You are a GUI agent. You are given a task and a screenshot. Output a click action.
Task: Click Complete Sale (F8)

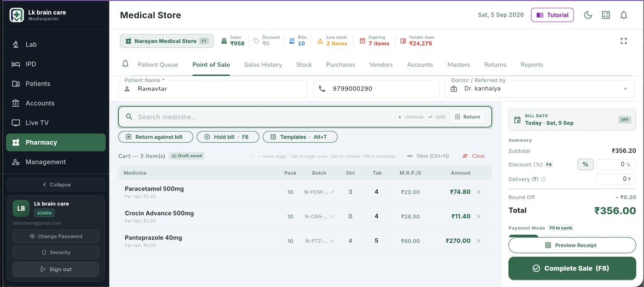pyautogui.click(x=572, y=268)
